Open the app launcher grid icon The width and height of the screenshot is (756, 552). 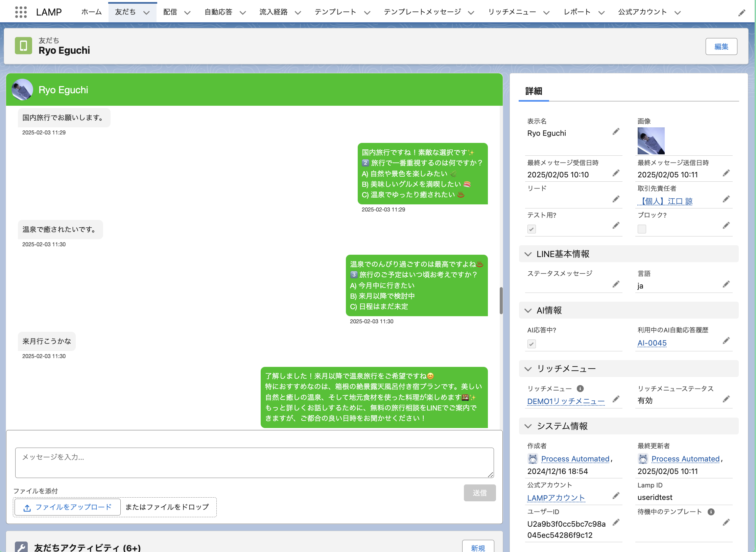click(21, 12)
